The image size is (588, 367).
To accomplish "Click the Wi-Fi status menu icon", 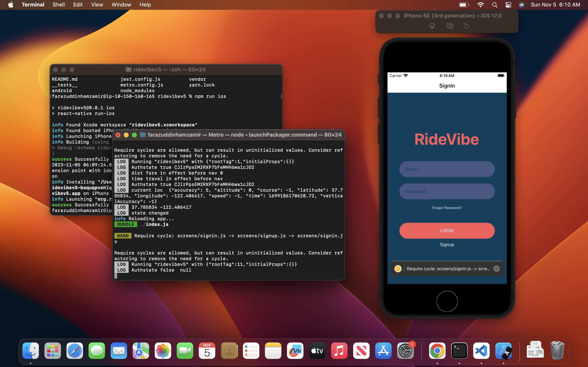I will point(480,5).
